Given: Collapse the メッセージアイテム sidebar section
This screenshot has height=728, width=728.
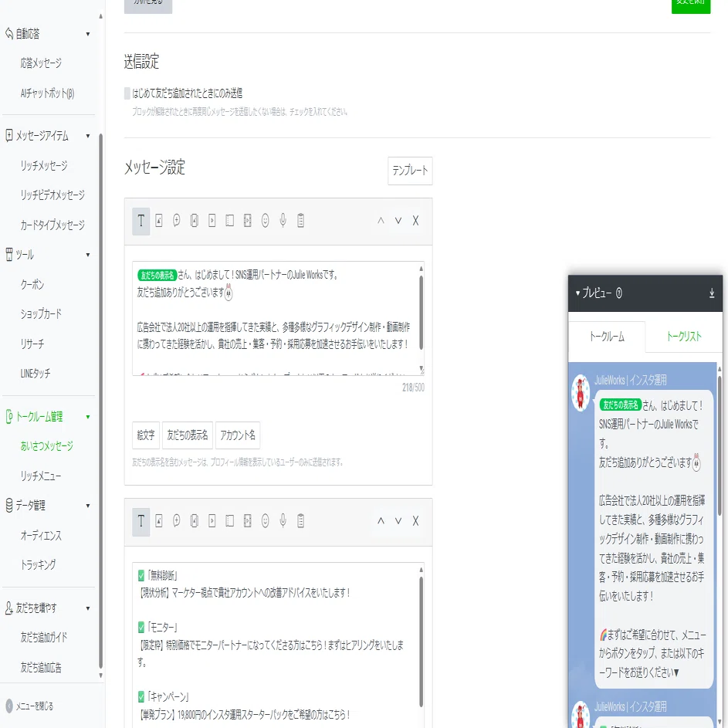Looking at the screenshot, I should pyautogui.click(x=88, y=136).
